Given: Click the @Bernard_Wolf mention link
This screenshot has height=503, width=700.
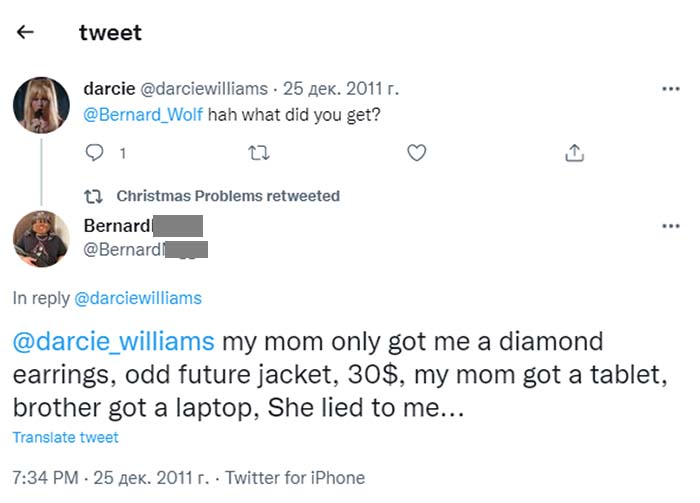Looking at the screenshot, I should (x=143, y=114).
